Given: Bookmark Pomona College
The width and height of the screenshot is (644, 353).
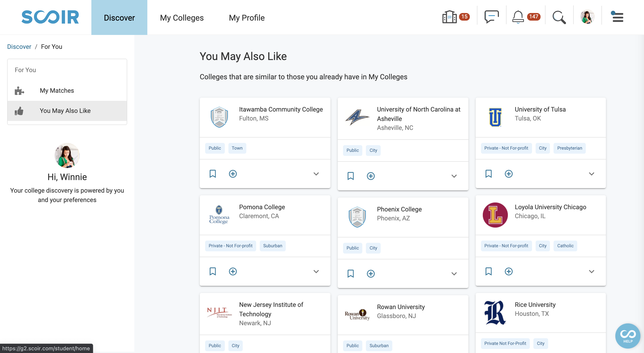Looking at the screenshot, I should click(213, 271).
